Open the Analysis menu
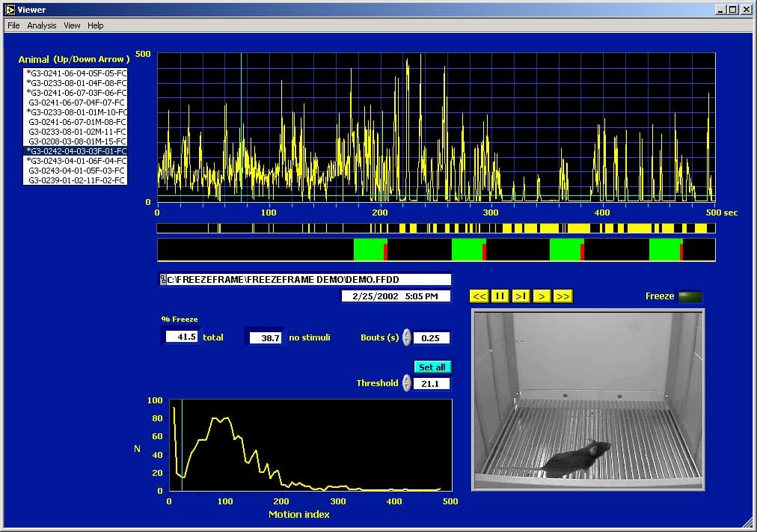Viewport: 757px width, 532px height. [x=42, y=25]
